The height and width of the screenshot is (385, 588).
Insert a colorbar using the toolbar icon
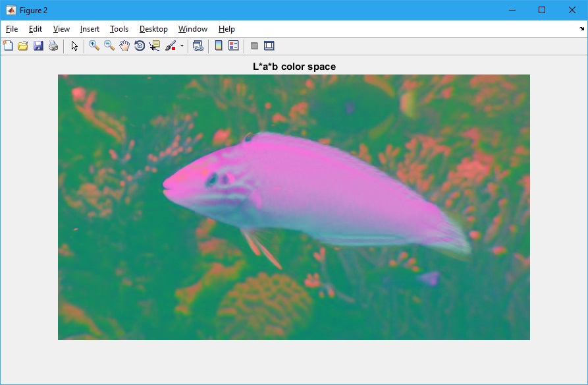pyautogui.click(x=219, y=45)
